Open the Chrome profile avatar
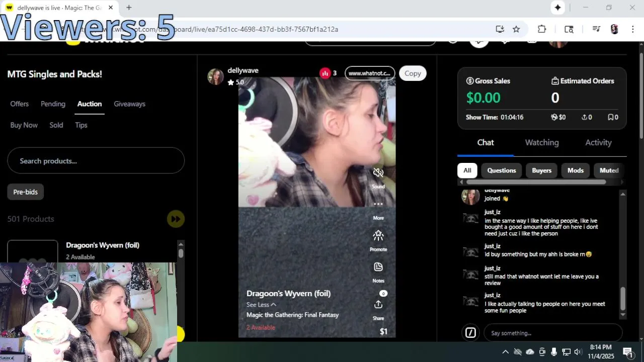Image resolution: width=644 pixels, height=362 pixels. point(614,29)
